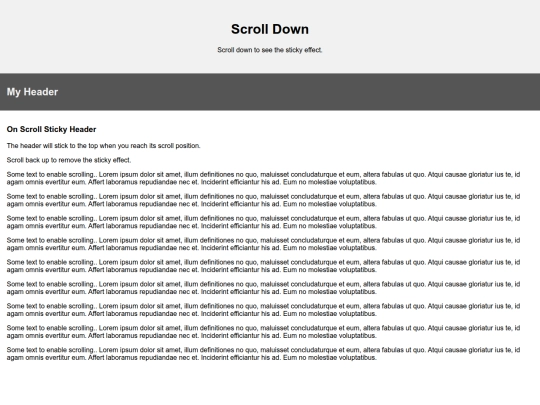Screen dimensions: 540x405
Task: Click the "Scroll Down" page title
Action: [x=270, y=29]
